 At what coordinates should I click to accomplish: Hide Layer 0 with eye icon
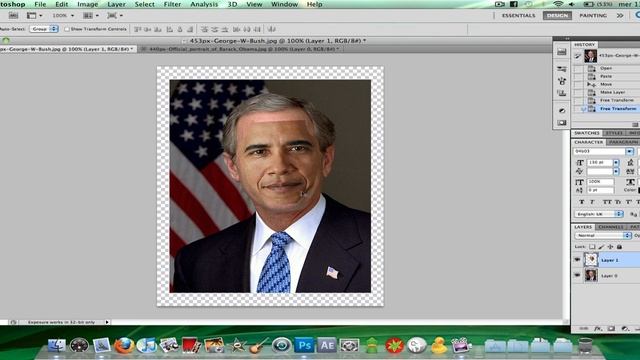pos(577,276)
